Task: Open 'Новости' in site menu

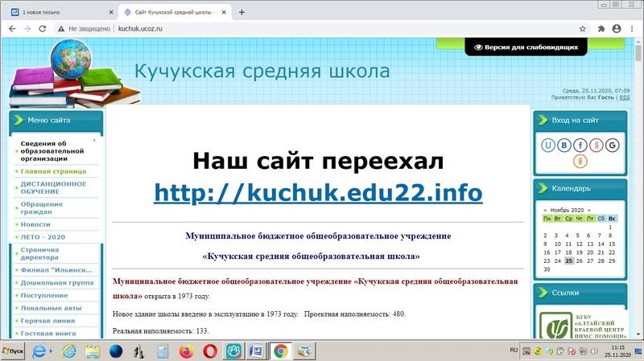Action: click(x=35, y=224)
